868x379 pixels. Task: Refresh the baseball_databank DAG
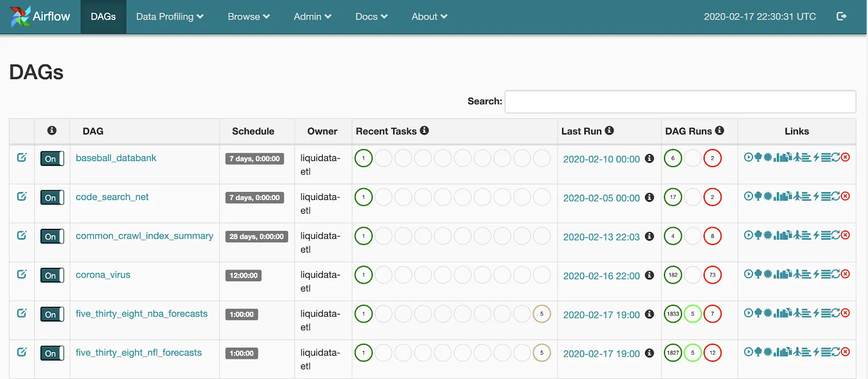(835, 157)
